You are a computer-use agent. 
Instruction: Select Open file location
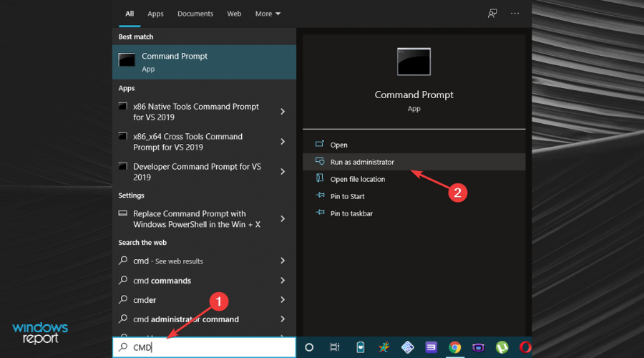coord(414,179)
